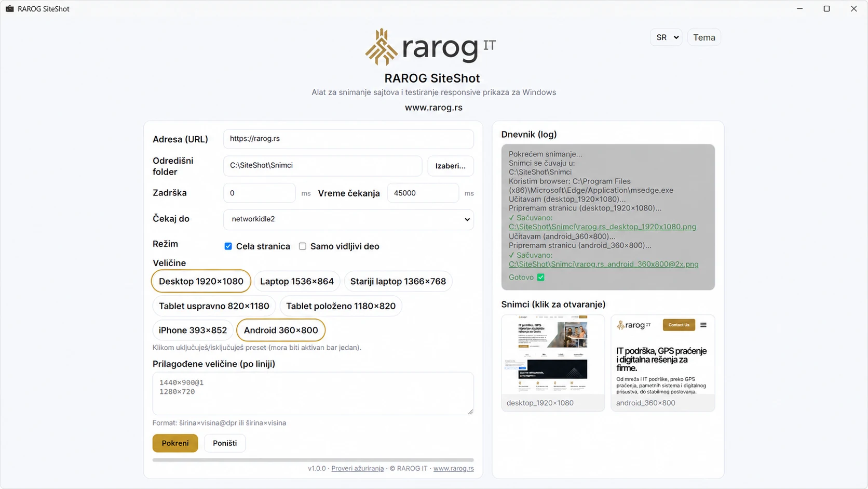Enable the Samo vidljivi deo checkbox
The width and height of the screenshot is (868, 489).
(303, 246)
